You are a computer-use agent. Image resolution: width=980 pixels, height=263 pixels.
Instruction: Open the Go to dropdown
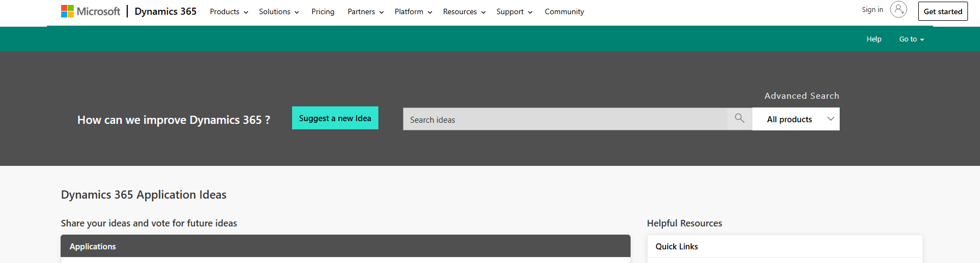912,39
